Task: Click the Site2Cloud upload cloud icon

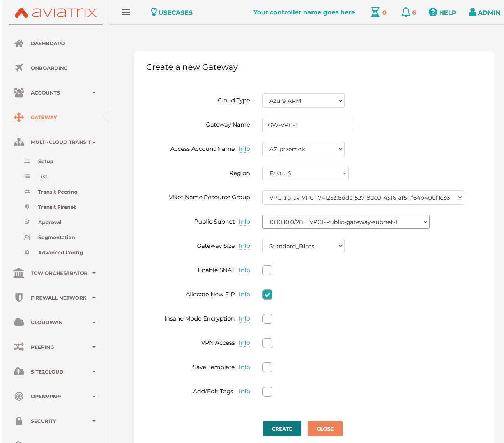Action: pos(19,371)
